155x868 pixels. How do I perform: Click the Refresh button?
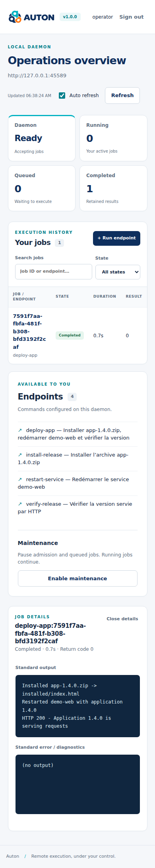122,96
